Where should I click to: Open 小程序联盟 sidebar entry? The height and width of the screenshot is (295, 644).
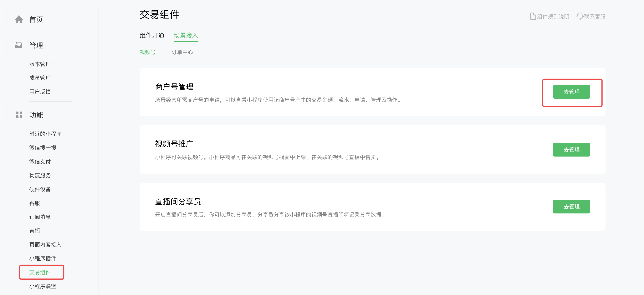click(x=43, y=286)
